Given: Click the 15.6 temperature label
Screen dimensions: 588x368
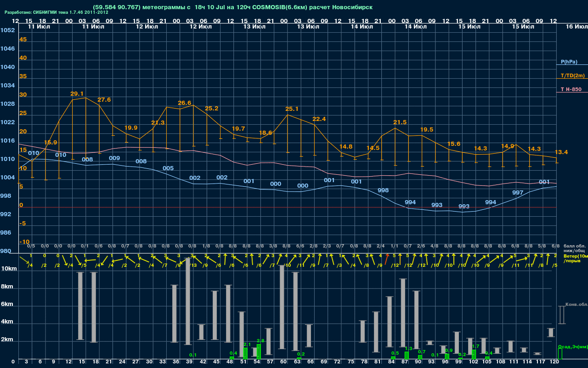Looking at the screenshot, I should pyautogui.click(x=454, y=144).
